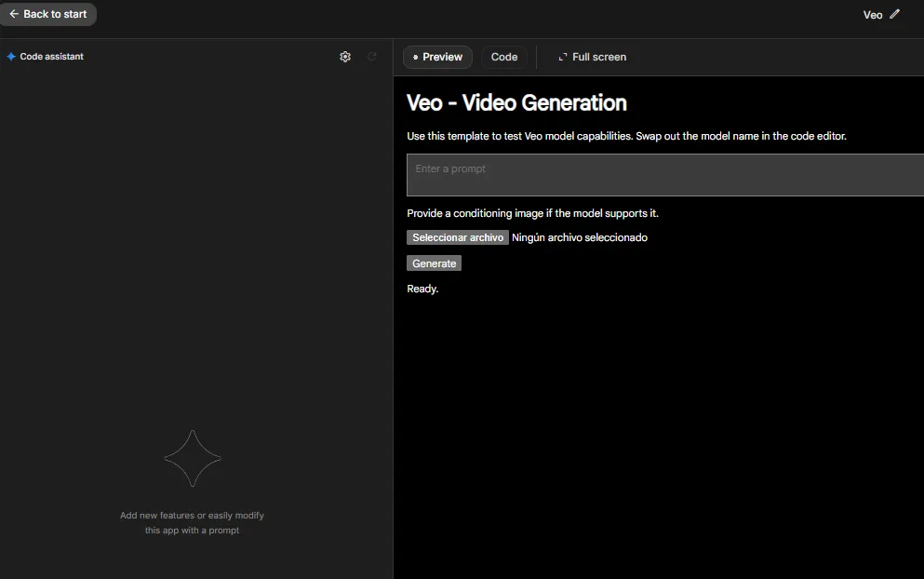The height and width of the screenshot is (579, 924).
Task: Focus the Enter a prompt text field
Action: 664,175
